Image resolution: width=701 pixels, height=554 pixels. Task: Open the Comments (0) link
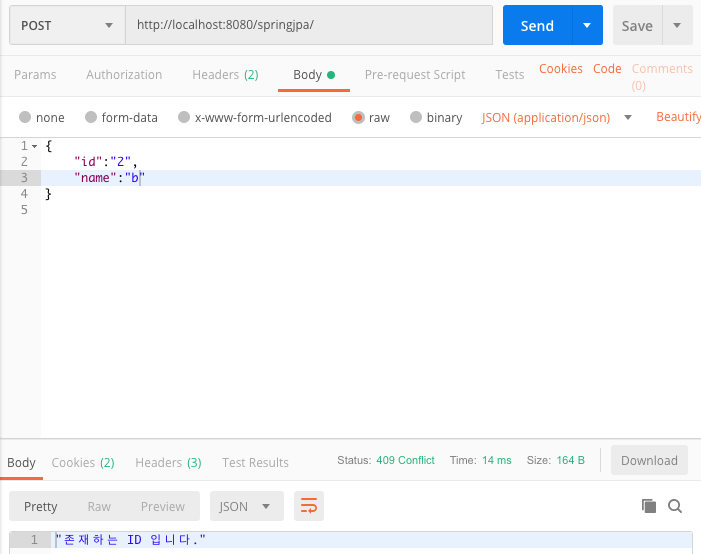tap(662, 77)
